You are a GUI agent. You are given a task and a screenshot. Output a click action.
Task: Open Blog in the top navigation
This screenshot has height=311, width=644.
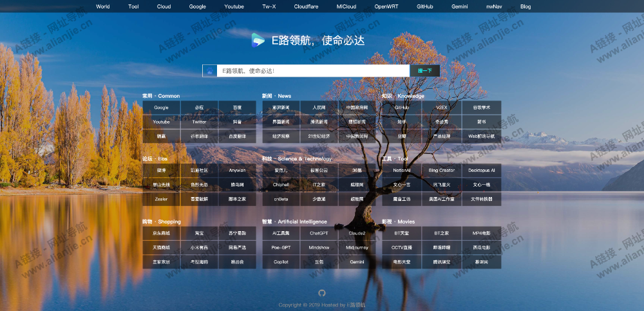click(526, 6)
